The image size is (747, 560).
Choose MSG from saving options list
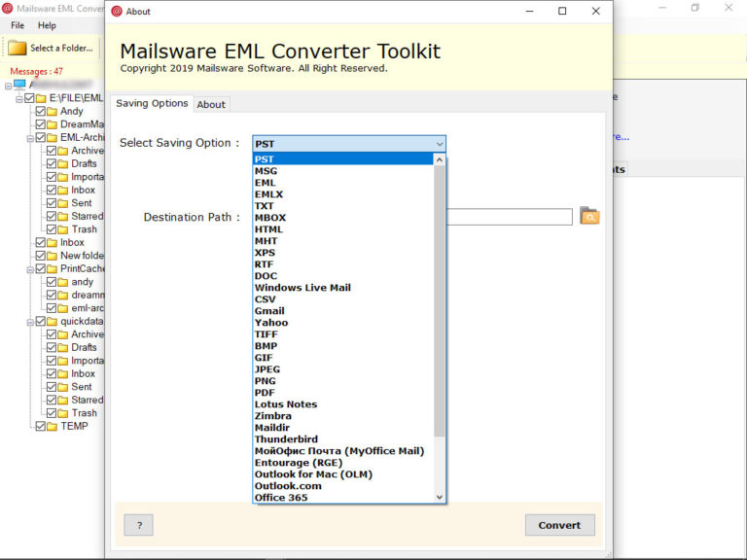pyautogui.click(x=343, y=171)
